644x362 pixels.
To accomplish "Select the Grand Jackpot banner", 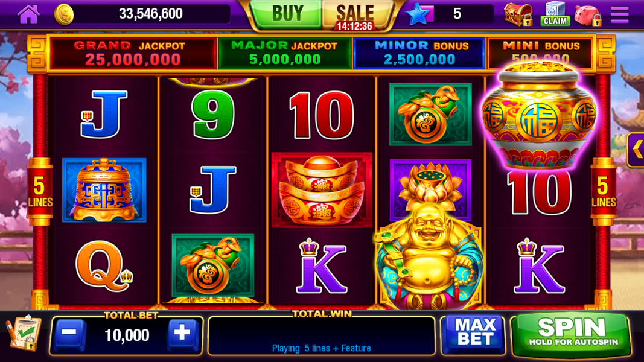I will [133, 54].
